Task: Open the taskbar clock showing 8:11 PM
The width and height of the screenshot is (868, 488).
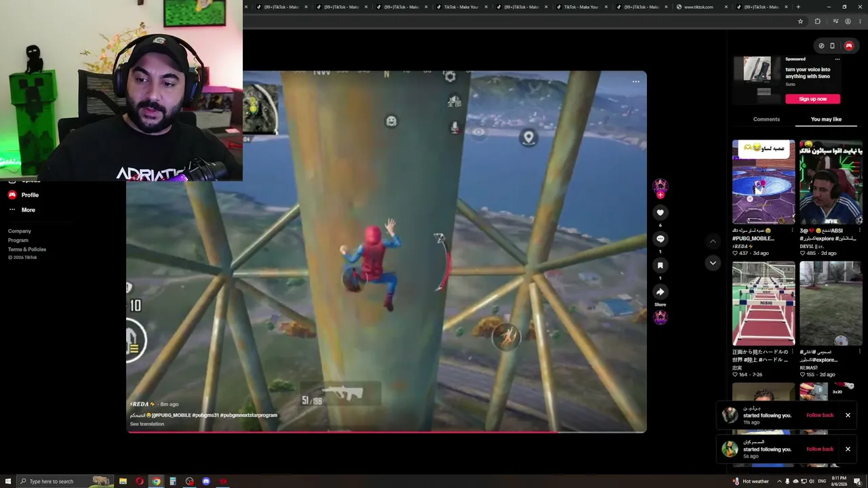Action: 839,481
